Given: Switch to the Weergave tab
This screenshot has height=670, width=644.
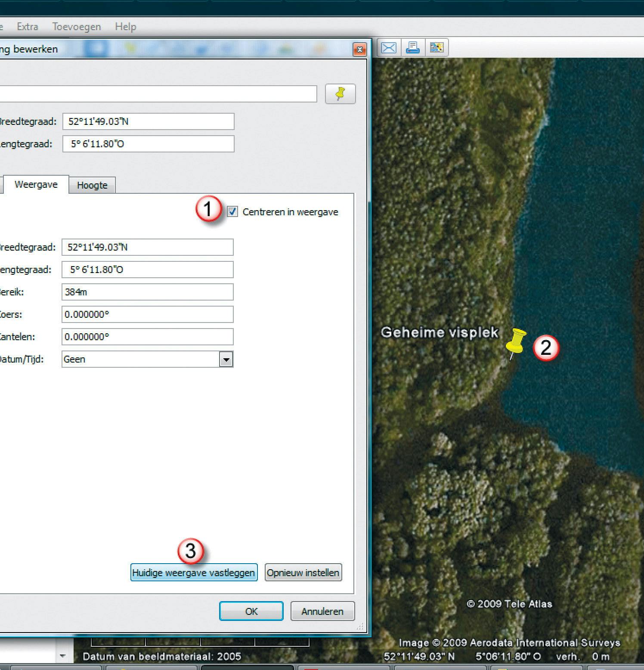Looking at the screenshot, I should (36, 184).
